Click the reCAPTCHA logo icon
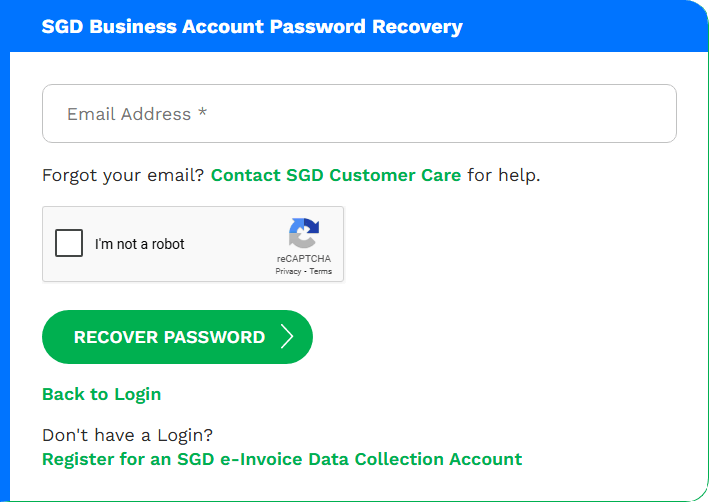This screenshot has height=502, width=709. (x=304, y=233)
